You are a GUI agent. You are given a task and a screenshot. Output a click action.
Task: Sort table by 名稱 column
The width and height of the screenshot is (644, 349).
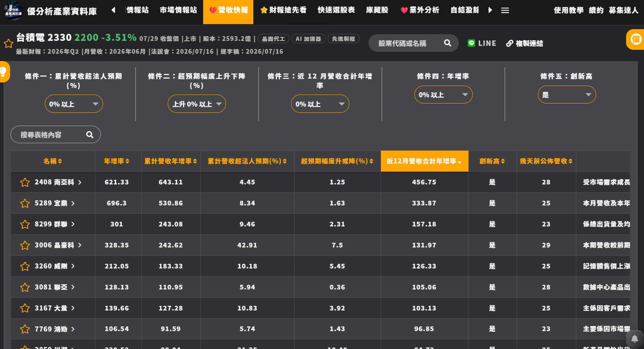tap(53, 161)
